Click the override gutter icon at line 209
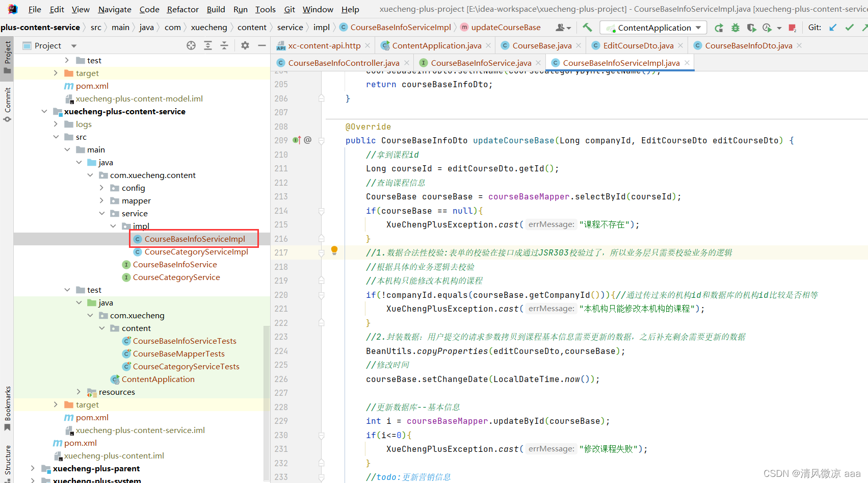The width and height of the screenshot is (868, 483). click(297, 140)
